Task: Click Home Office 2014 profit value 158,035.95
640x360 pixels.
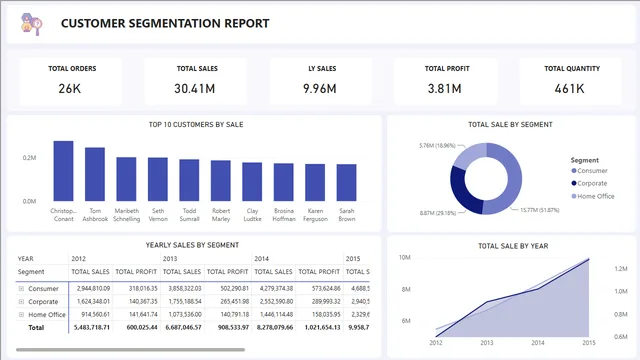Action: coord(326,315)
